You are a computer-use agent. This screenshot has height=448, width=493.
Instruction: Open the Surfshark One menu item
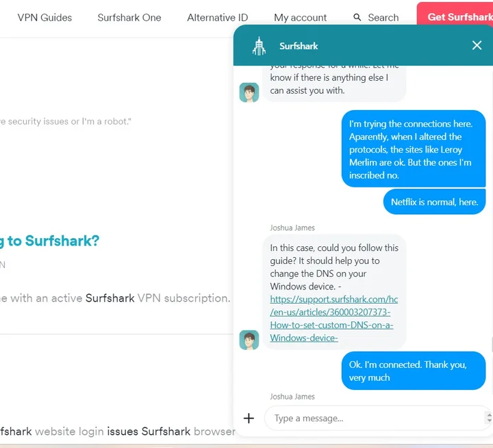[129, 17]
